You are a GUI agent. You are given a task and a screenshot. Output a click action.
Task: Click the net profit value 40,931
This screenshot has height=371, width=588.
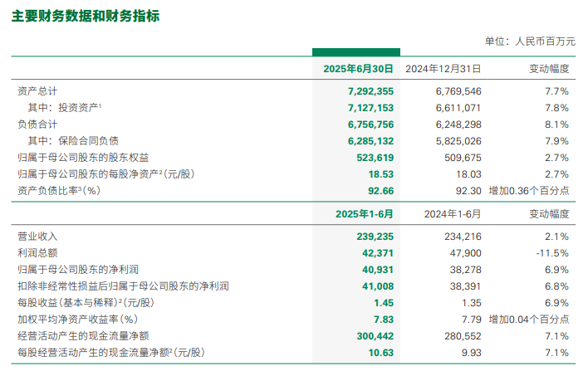[374, 269]
